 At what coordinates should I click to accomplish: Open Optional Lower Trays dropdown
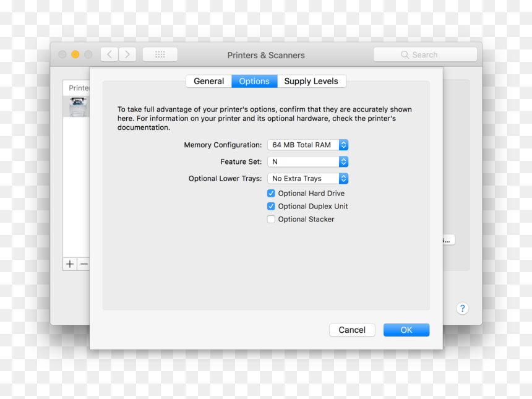(307, 178)
